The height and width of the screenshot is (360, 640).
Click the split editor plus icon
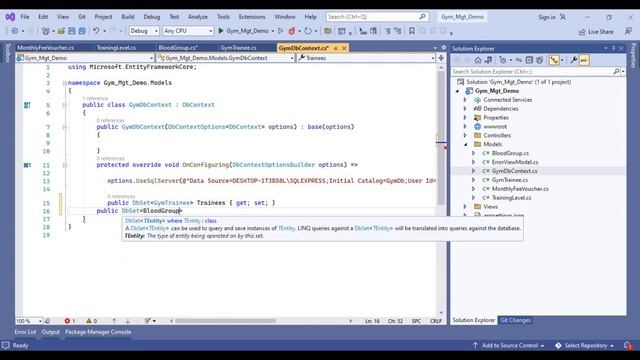[x=441, y=58]
